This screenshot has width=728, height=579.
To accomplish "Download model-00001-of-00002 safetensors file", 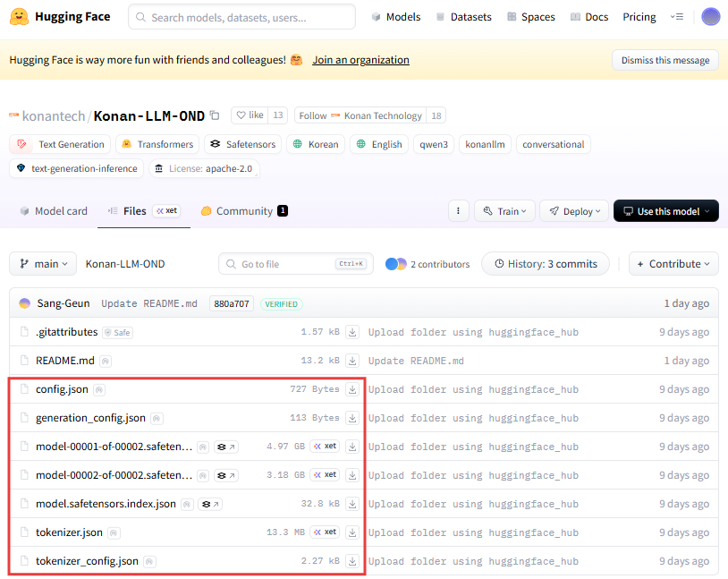I will [x=352, y=447].
